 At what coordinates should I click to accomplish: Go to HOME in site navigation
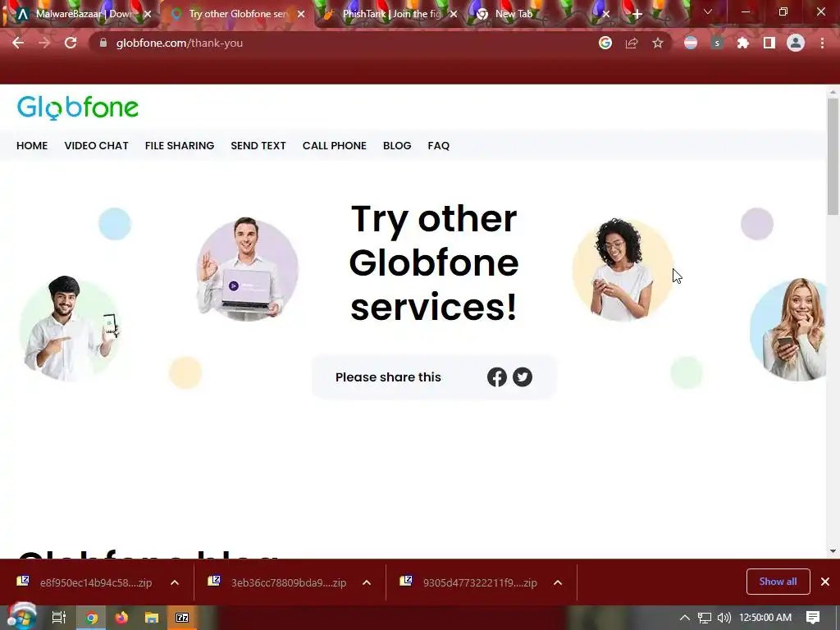32,146
